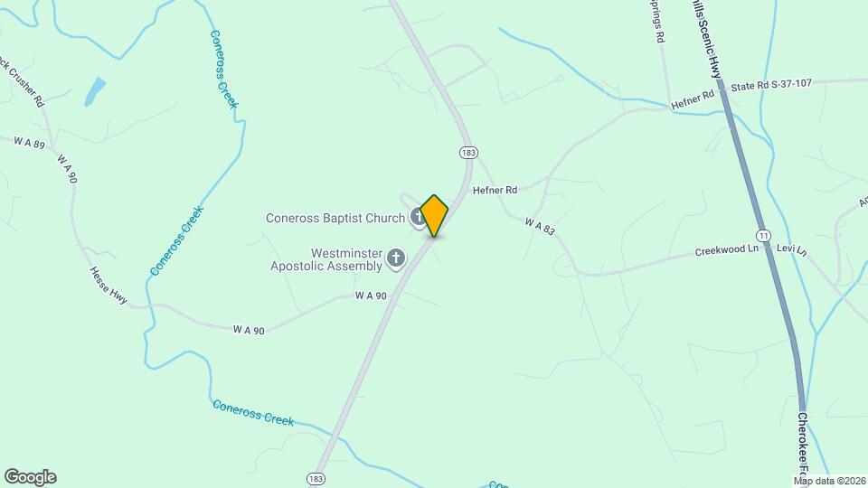
Task: Select the Westminster Apostolic Assembly pin icon
Action: coord(396,259)
